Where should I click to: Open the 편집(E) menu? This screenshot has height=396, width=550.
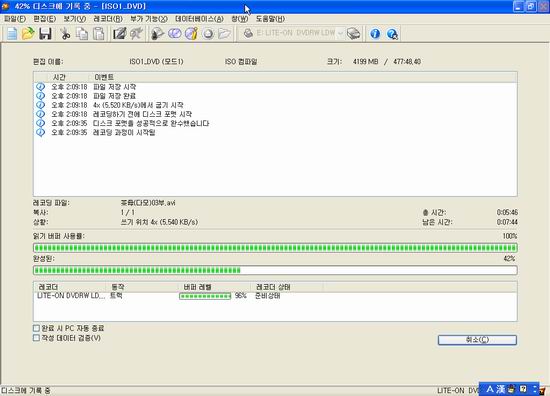pos(45,19)
